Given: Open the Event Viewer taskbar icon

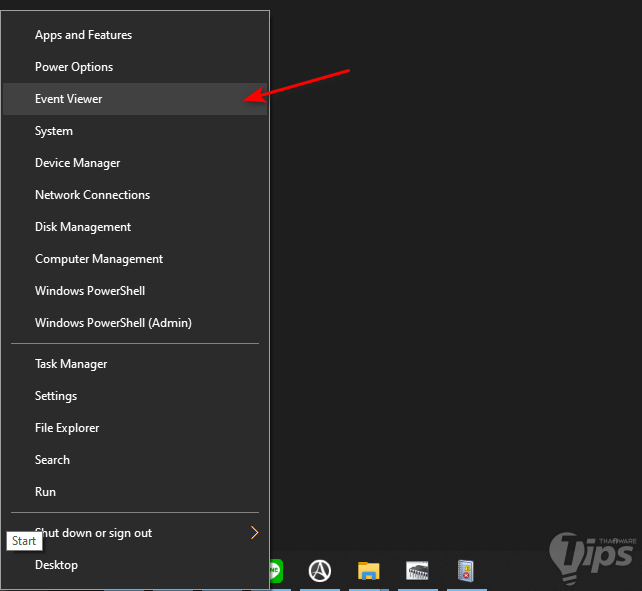Looking at the screenshot, I should pos(466,571).
